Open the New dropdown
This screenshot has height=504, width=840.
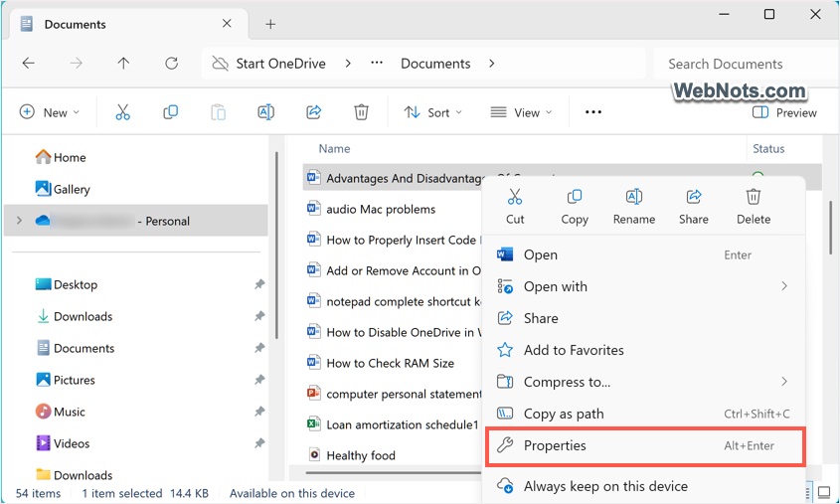50,112
